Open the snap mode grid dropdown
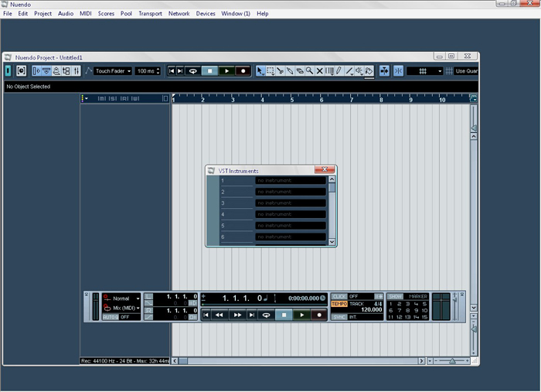541x392 pixels. 425,71
